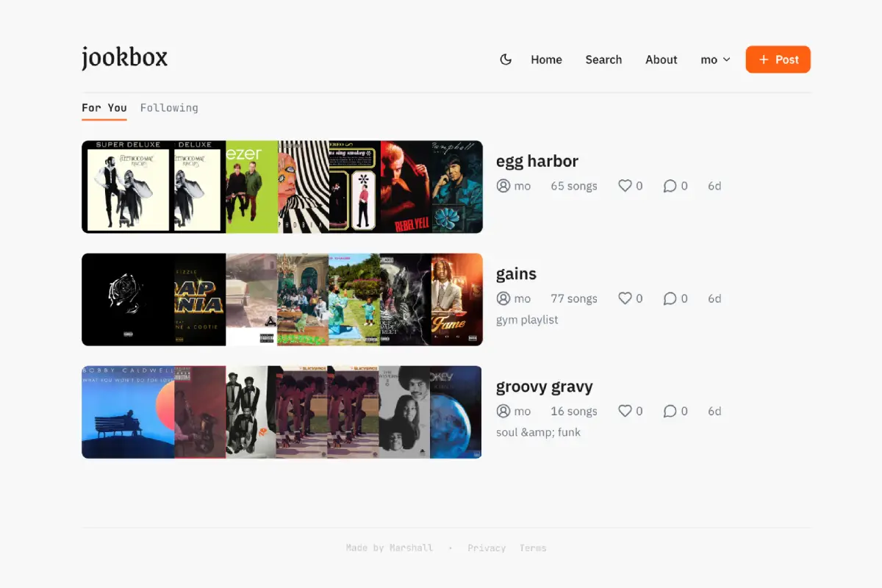Go to the Search page

point(603,60)
